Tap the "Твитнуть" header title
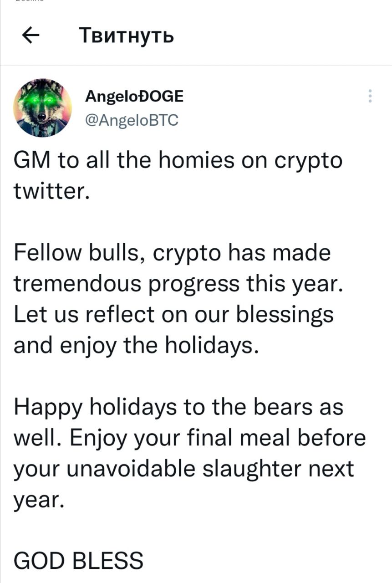 [126, 35]
